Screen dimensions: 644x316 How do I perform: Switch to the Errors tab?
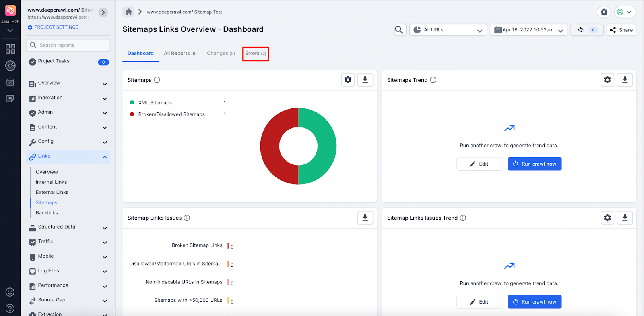[x=256, y=54]
